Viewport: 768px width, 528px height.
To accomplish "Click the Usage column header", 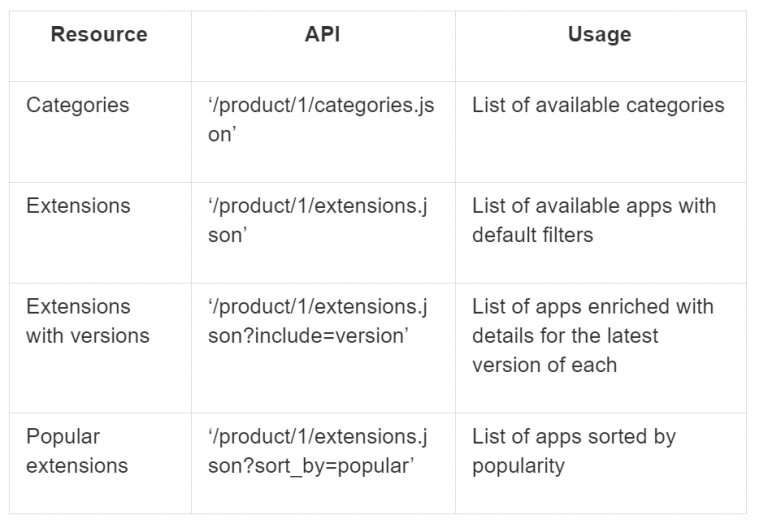I will click(x=599, y=35).
